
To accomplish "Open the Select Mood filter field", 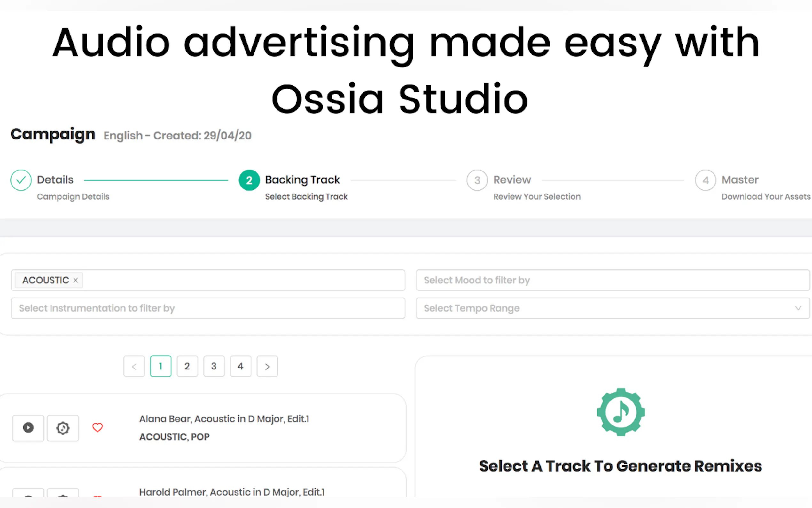I will [613, 280].
